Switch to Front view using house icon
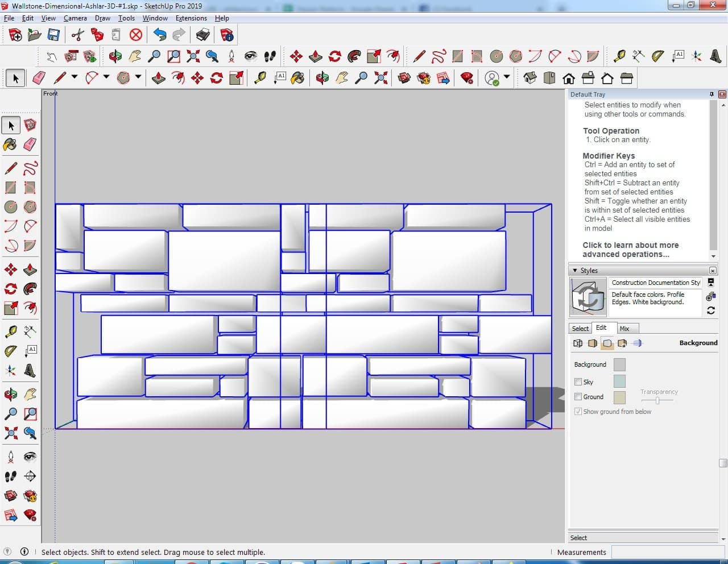 click(x=568, y=78)
